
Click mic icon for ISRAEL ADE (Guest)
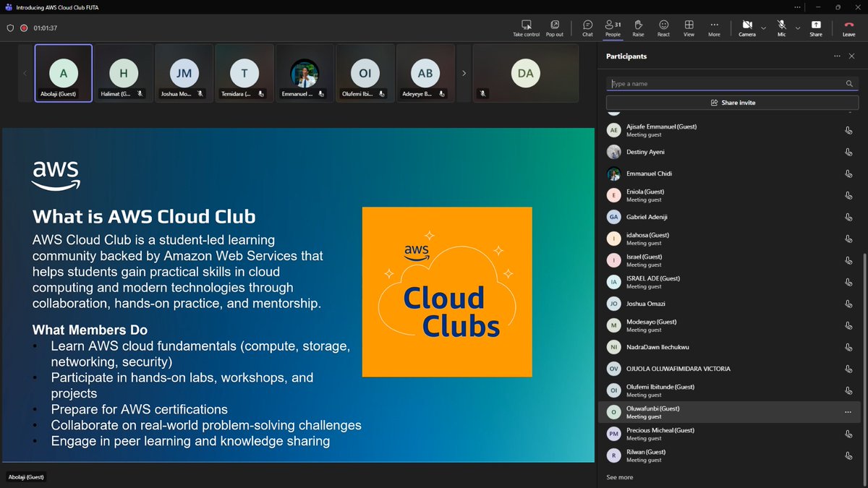(x=848, y=283)
